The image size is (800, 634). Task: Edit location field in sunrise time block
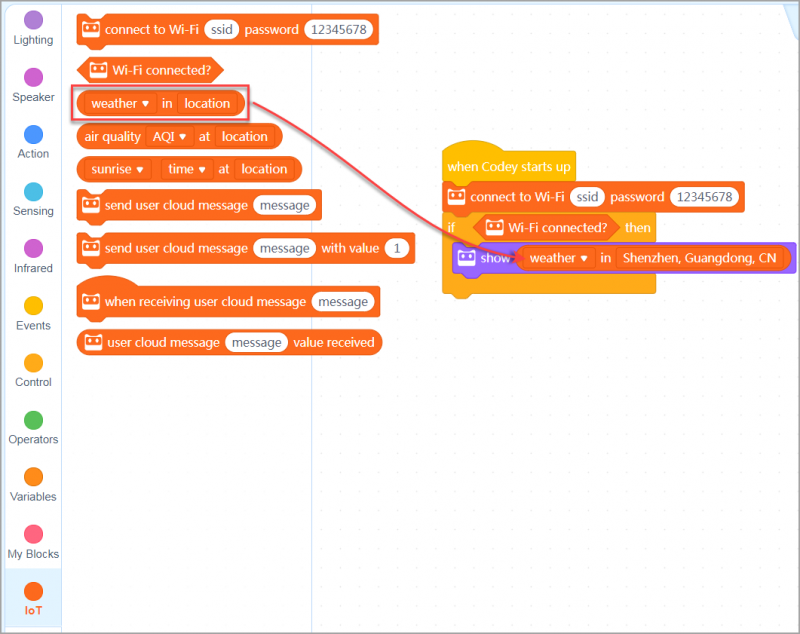[x=264, y=169]
